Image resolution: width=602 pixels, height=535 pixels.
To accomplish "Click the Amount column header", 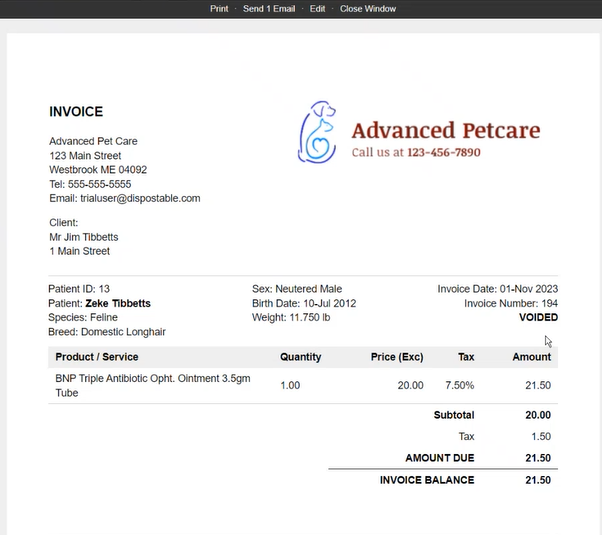I will point(531,357).
